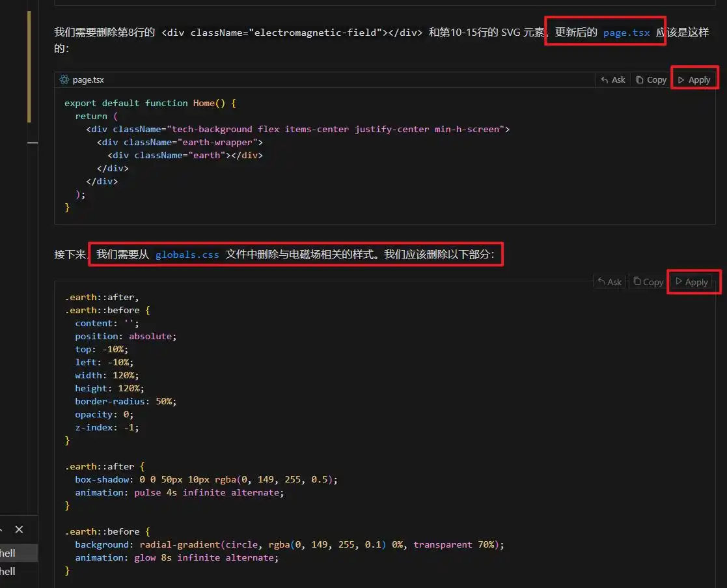The height and width of the screenshot is (588, 727).
Task: Click Ask on the page.tsx code block
Action: [612, 79]
